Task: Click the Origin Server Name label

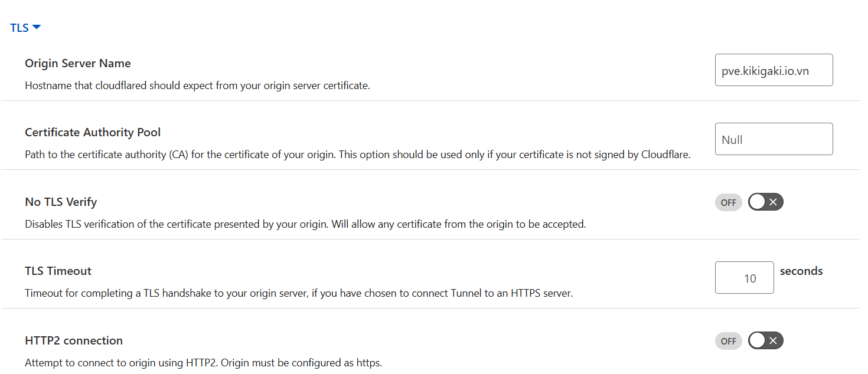Action: (x=78, y=63)
